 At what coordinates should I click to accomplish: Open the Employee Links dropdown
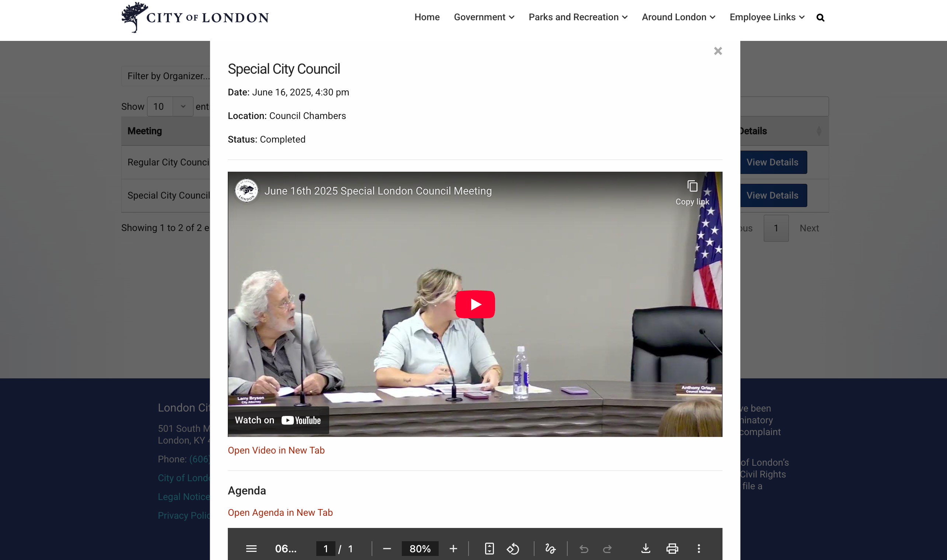767,17
